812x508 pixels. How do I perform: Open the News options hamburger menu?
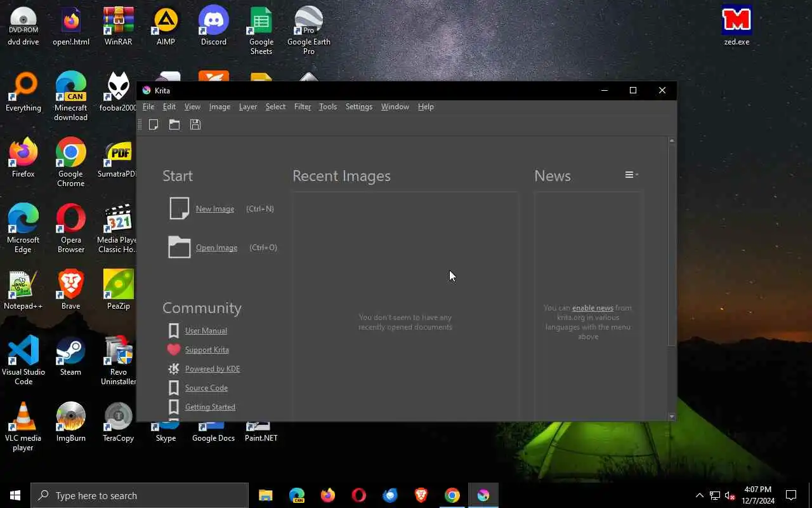[x=631, y=175]
